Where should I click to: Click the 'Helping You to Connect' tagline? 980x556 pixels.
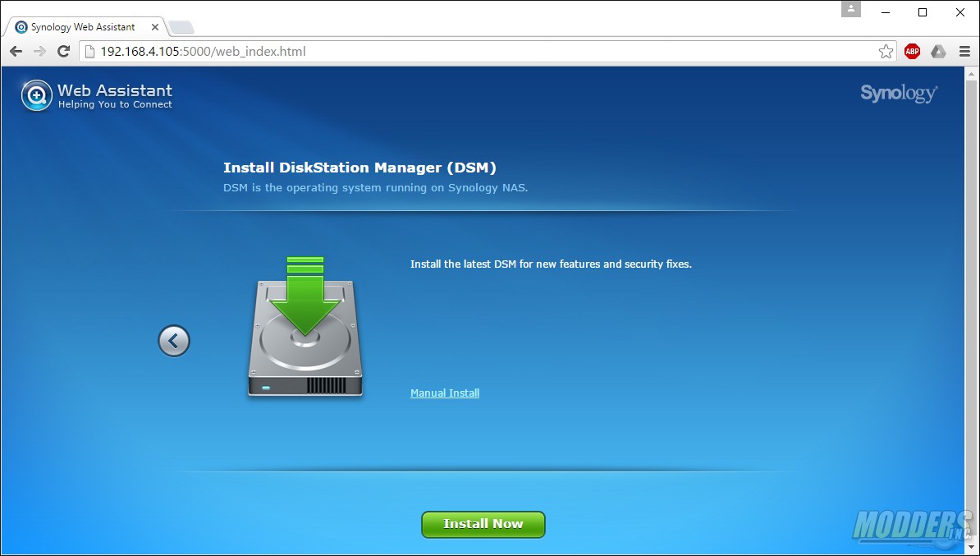point(115,104)
